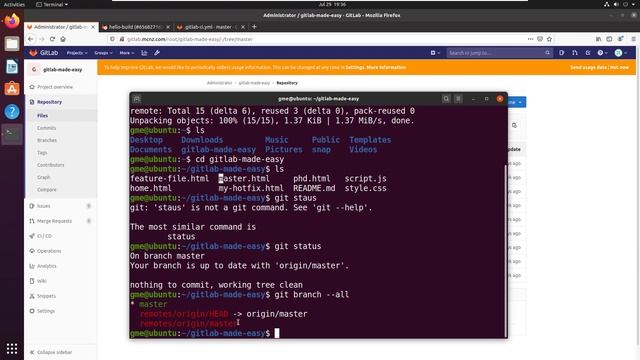
Task: Toggle Firefox sidebar view icon
Action: pyautogui.click(x=609, y=39)
